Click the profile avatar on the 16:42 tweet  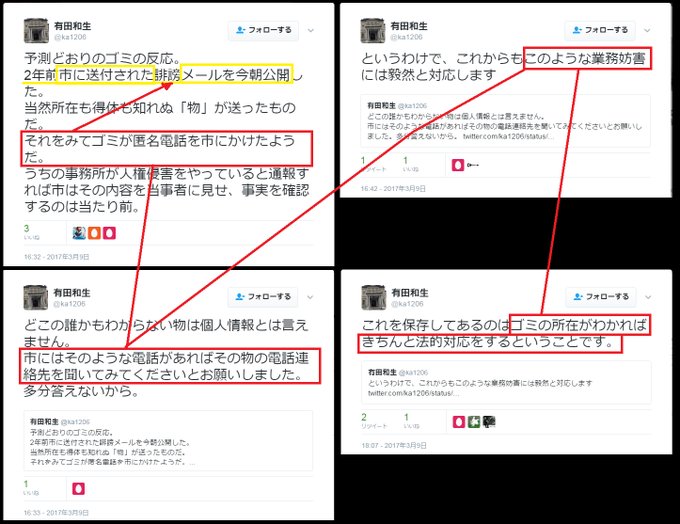tap(373, 31)
